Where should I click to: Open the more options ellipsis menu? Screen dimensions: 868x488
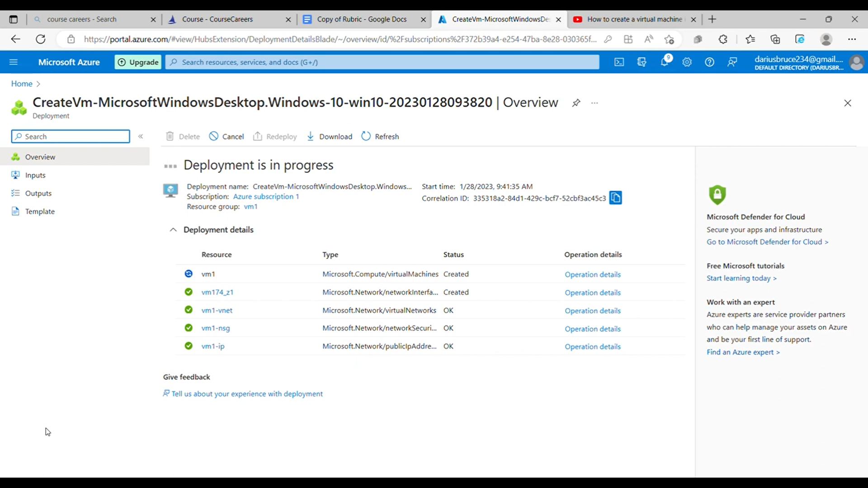pos(594,103)
